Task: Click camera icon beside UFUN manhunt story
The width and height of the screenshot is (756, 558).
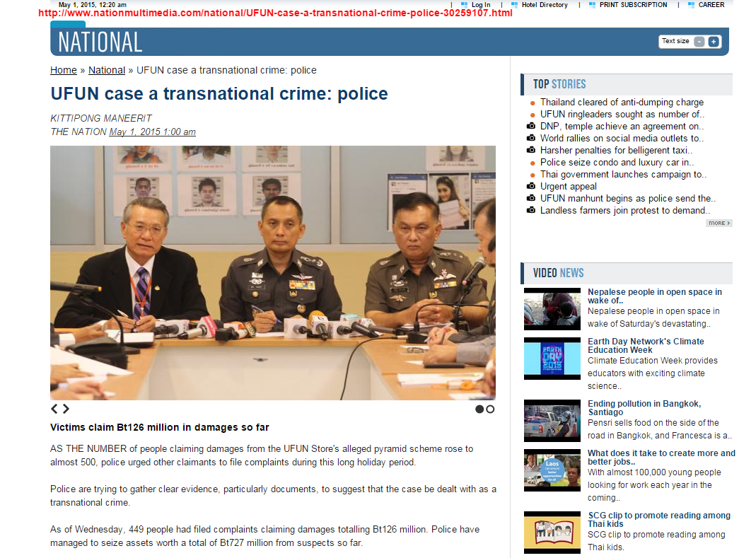Action: pos(531,198)
